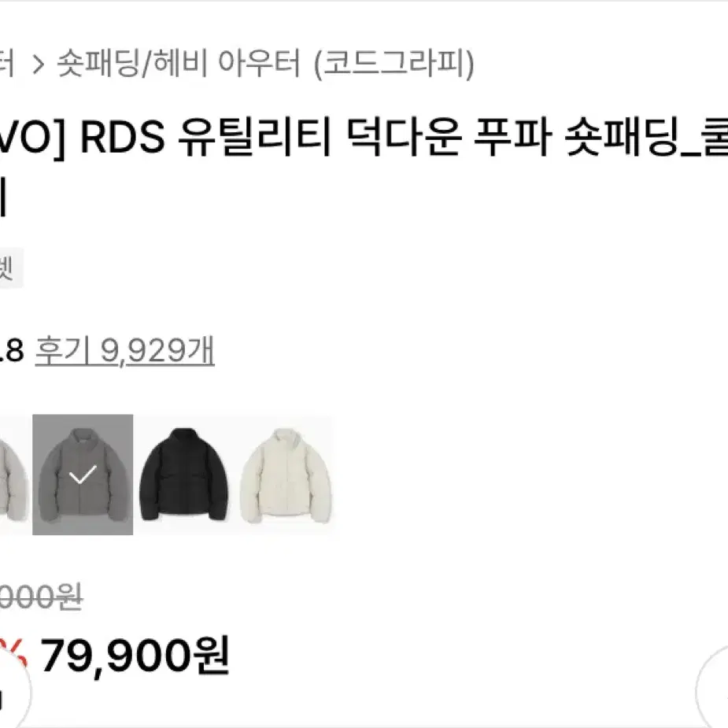Viewport: 728px width, 728px height.
Task: Click the crossed-out original price
Action: tap(41, 597)
